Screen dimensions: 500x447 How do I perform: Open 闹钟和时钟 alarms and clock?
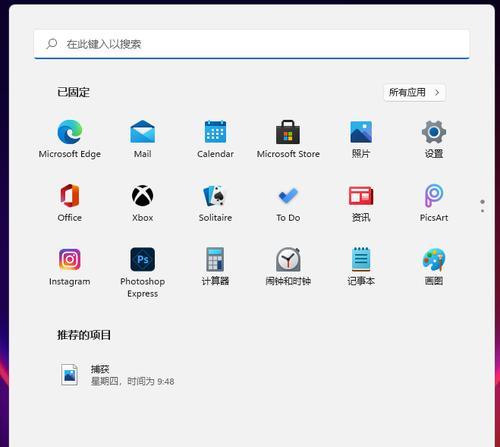click(x=288, y=267)
